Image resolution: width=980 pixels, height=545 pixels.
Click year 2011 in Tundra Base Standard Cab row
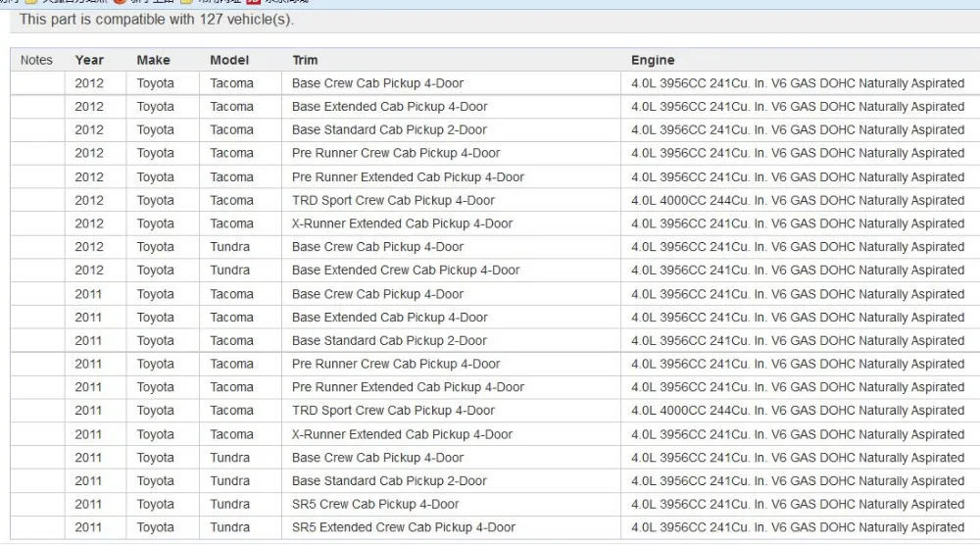[88, 480]
